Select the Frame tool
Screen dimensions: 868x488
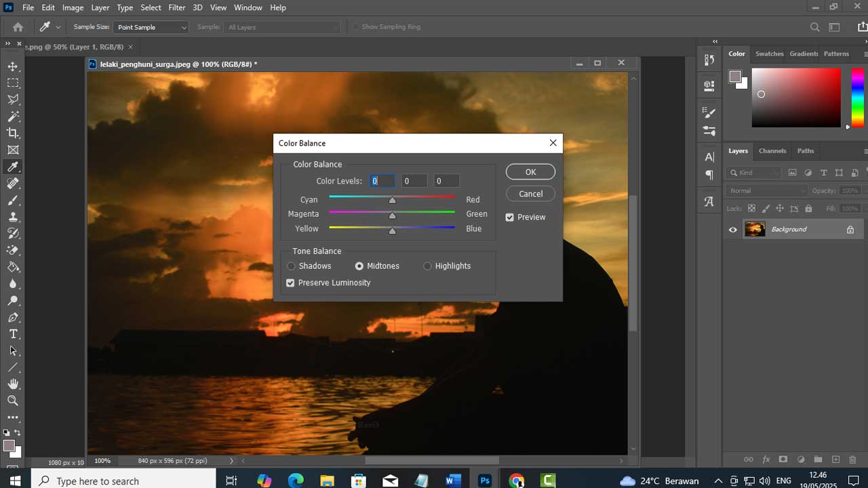[13, 150]
